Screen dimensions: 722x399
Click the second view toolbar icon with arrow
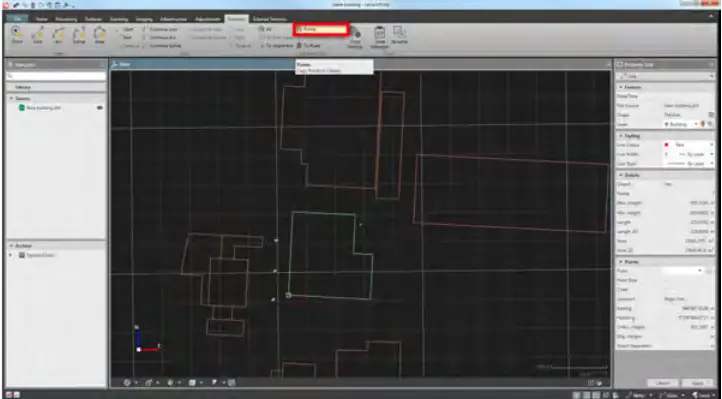pyautogui.click(x=149, y=382)
